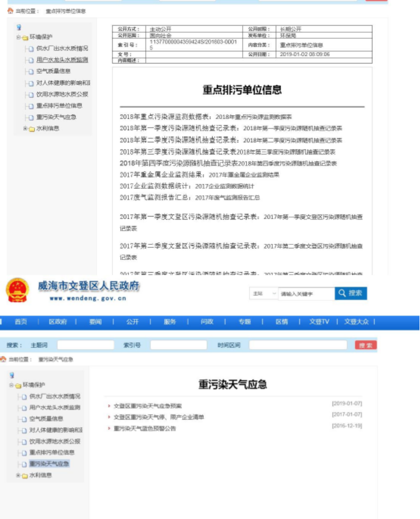Click page icon beside highlighted 重污染天气应急 item
Viewport: 420px width, 519px height.
[24, 464]
